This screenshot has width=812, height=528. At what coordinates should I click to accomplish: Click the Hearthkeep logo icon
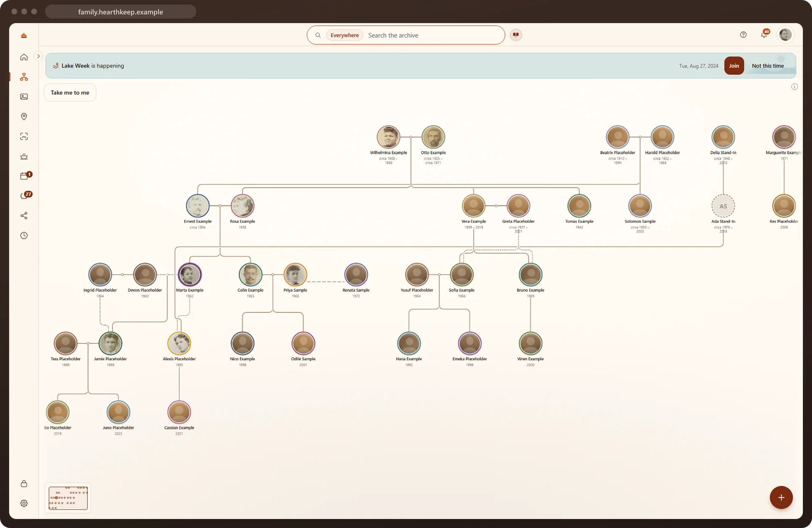(x=24, y=36)
